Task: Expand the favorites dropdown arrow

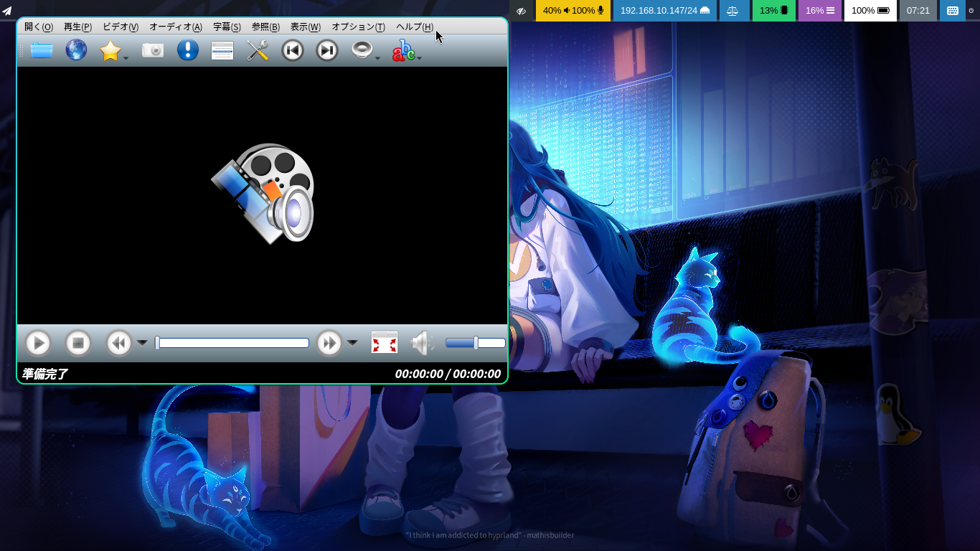Action: [126, 58]
